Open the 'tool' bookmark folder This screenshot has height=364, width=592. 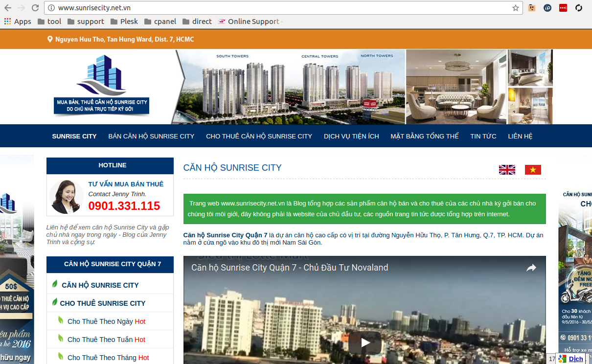49,22
